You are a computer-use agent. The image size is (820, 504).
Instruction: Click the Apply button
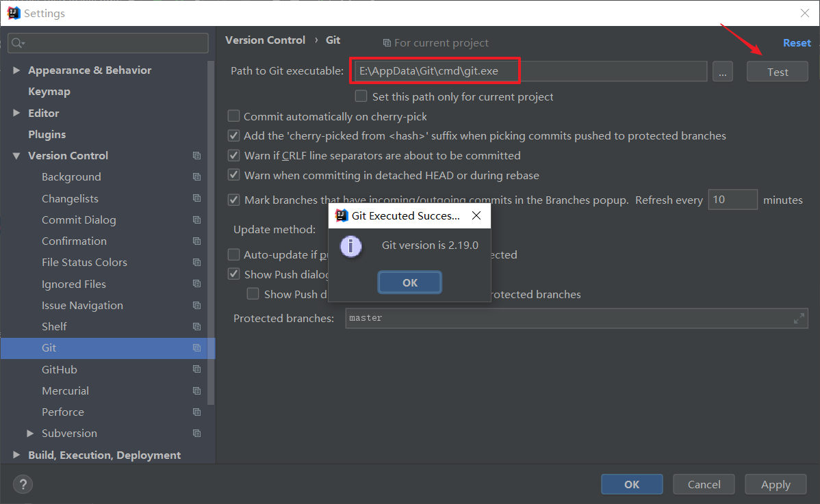[x=776, y=484]
